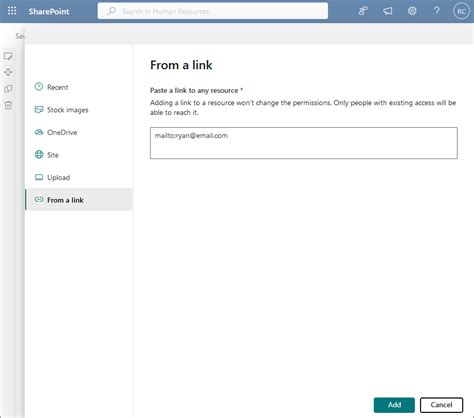This screenshot has height=418, width=474.
Task: Click the Recent clock icon
Action: [39, 87]
